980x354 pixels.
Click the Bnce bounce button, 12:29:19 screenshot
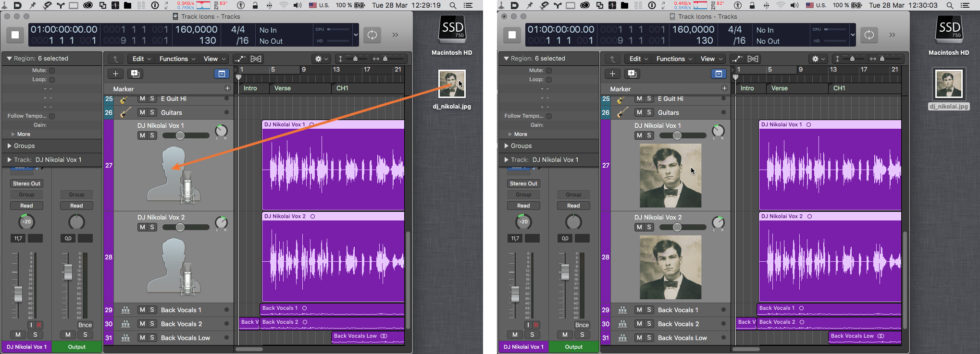85,325
